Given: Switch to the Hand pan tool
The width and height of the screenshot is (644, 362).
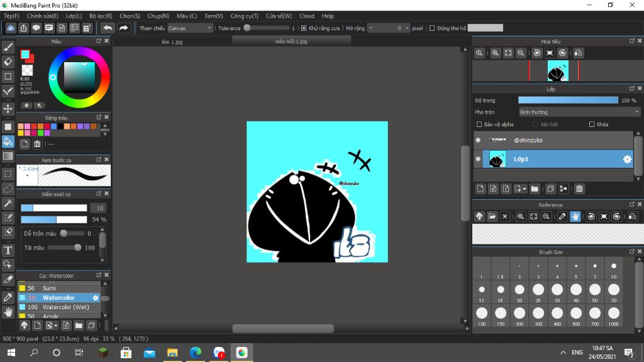Looking at the screenshot, I should [8, 312].
